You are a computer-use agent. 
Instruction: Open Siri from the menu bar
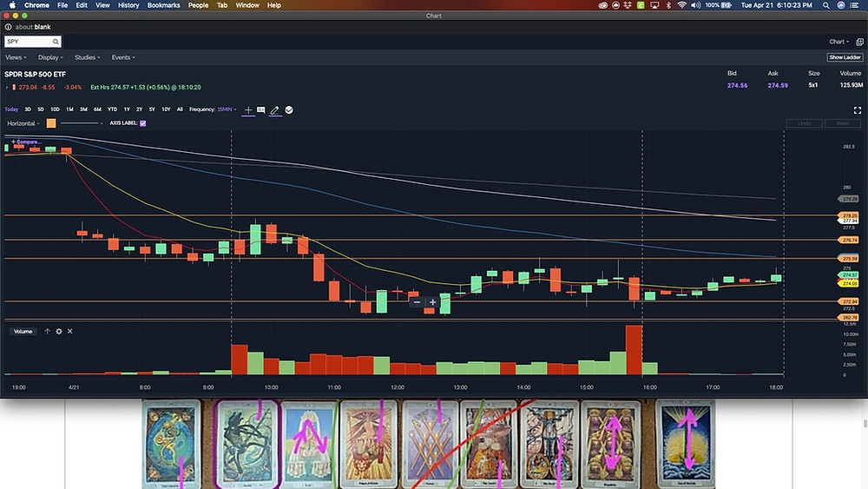tap(841, 5)
